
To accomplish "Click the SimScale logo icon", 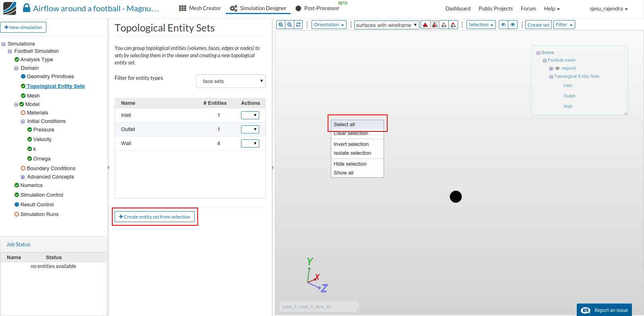I will click(x=10, y=8).
